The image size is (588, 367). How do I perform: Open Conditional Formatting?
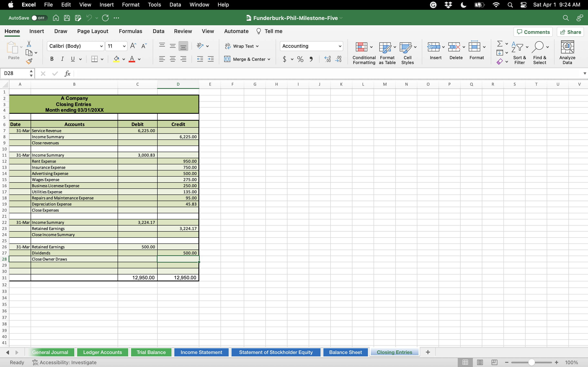coord(363,52)
